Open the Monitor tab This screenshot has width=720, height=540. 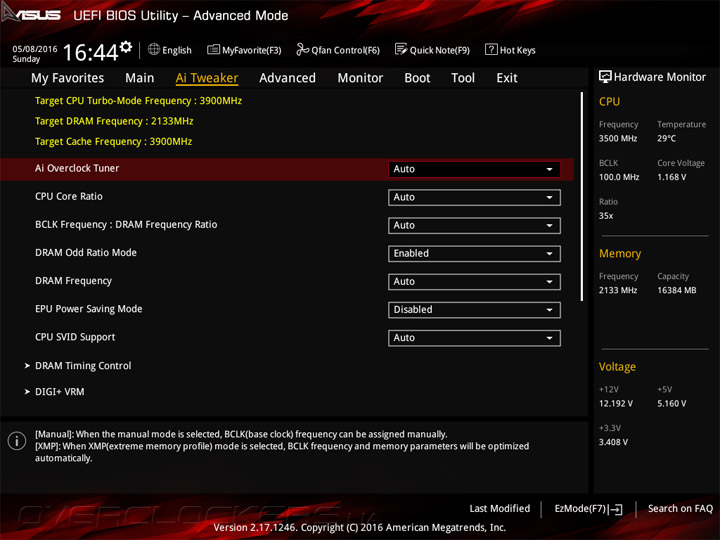[x=360, y=78]
